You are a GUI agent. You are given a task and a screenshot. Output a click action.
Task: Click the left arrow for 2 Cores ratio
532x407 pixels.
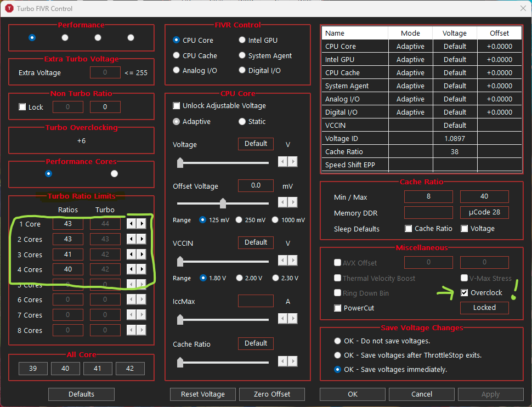point(132,239)
